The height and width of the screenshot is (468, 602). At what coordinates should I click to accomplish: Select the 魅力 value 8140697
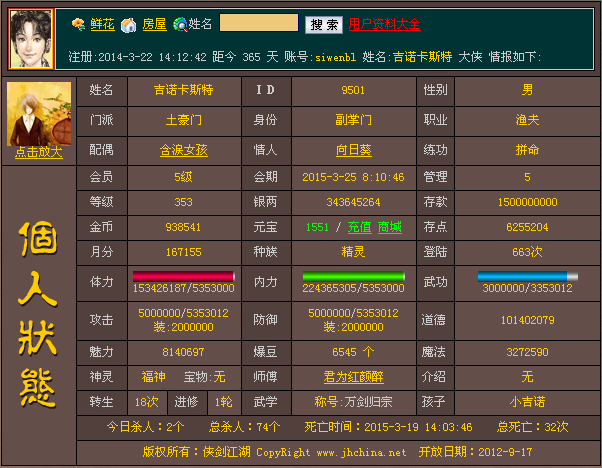184,352
